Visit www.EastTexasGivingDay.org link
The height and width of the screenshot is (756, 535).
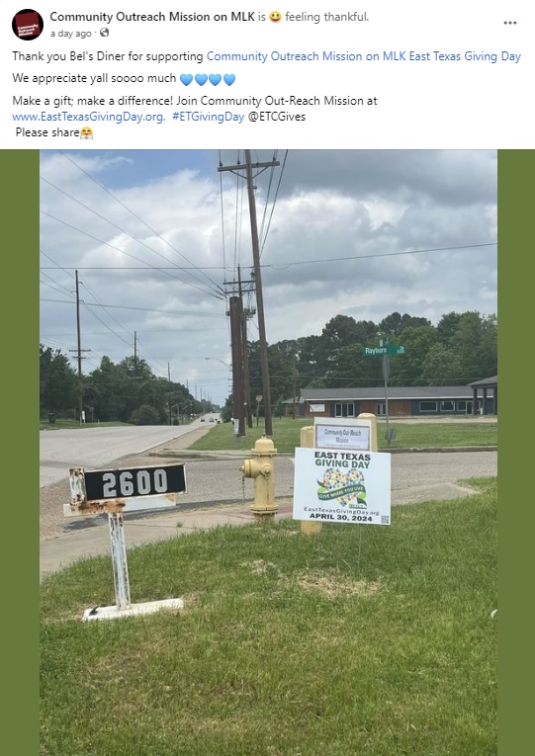point(89,117)
